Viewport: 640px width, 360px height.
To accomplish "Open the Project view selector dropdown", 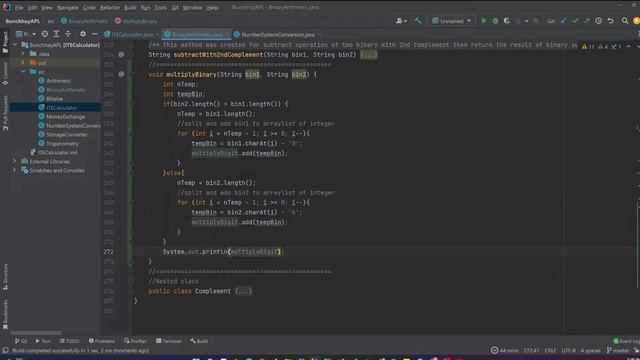I will 26,34.
